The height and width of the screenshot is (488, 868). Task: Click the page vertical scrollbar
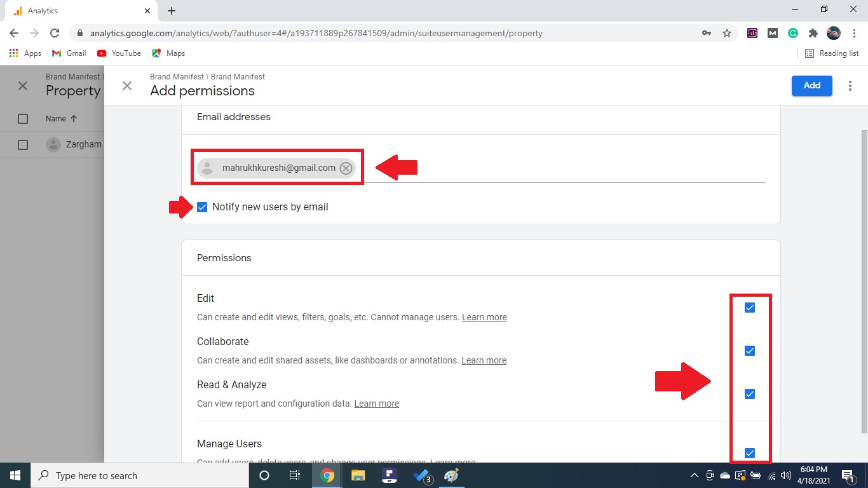click(864, 281)
